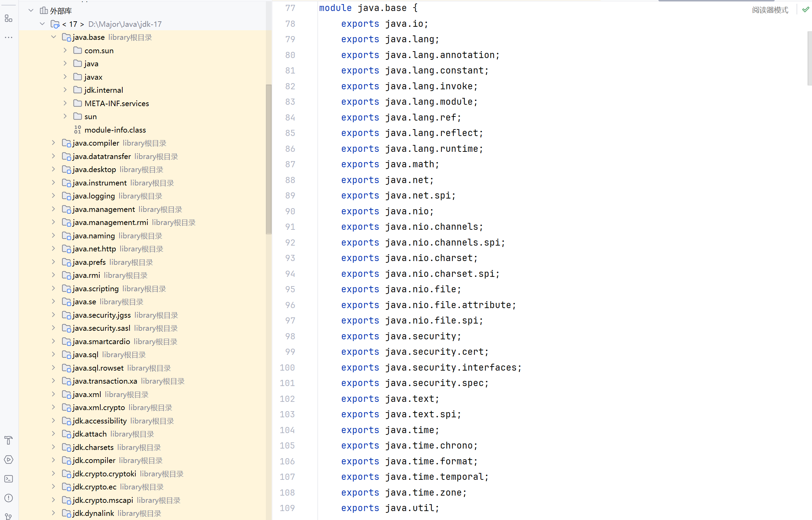Select the java.management tree row
The height and width of the screenshot is (520, 812).
point(143,209)
